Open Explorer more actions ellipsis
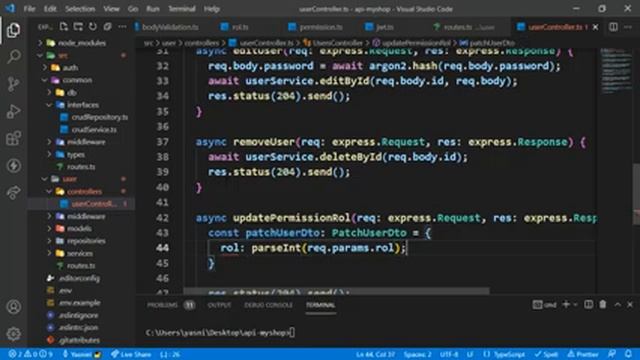640x360 pixels. pos(122,27)
